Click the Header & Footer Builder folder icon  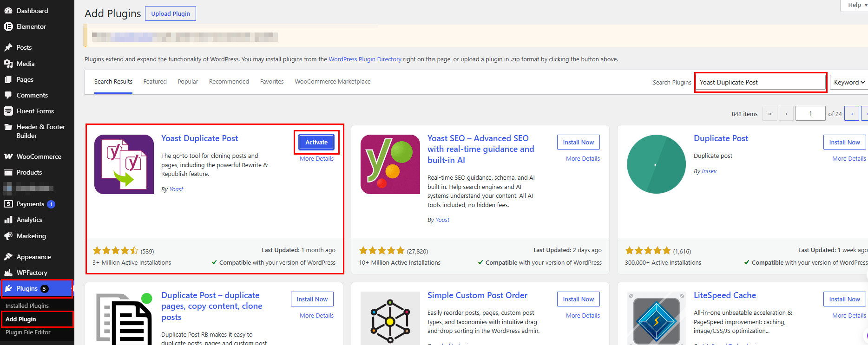coord(8,127)
